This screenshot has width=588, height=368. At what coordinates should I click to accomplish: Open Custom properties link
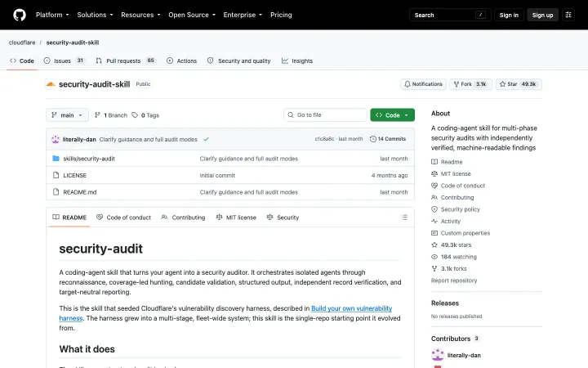click(461, 233)
